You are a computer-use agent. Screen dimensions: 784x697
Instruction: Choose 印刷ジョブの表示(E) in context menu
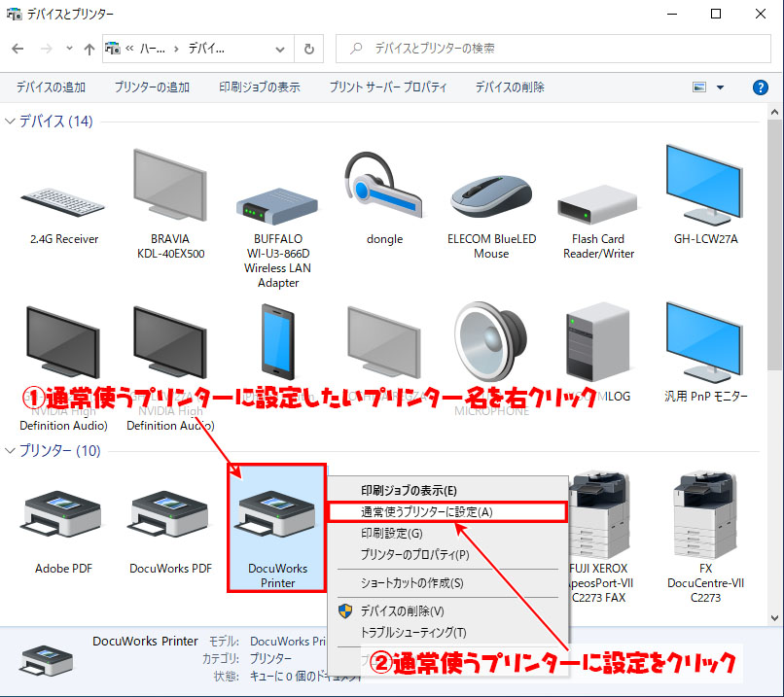coord(448,491)
